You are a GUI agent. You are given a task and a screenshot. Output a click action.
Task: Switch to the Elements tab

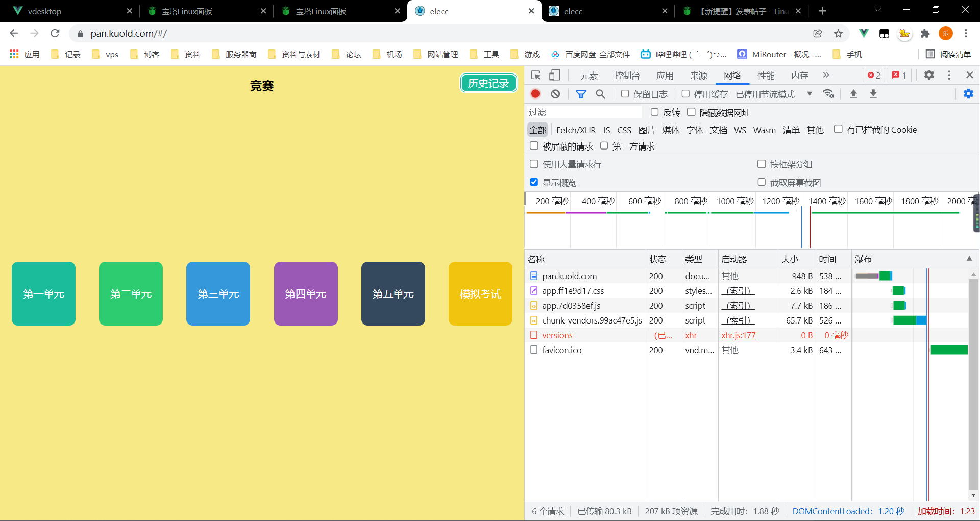click(x=589, y=76)
